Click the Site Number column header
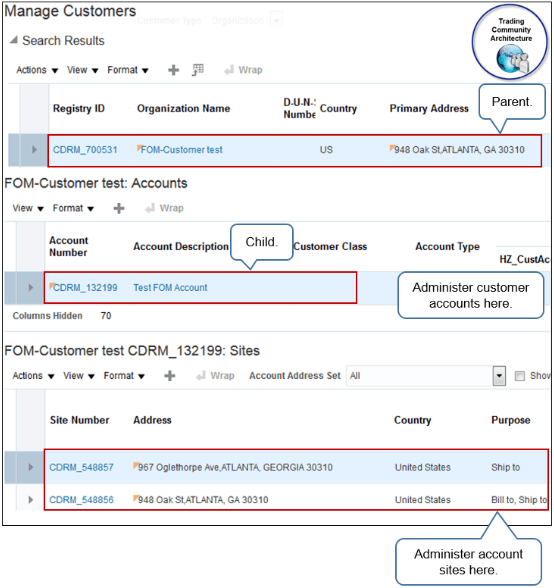The image size is (554, 588). coord(80,420)
